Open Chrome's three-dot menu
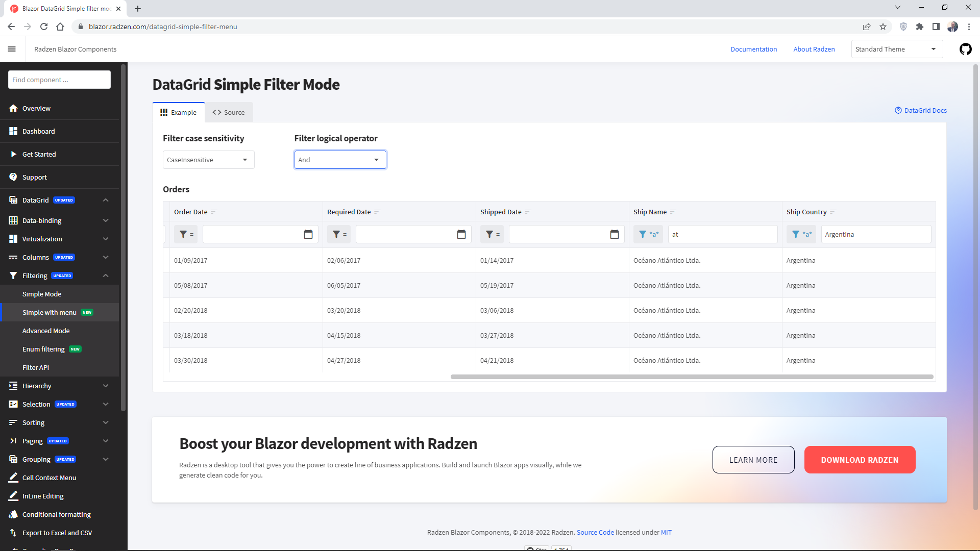 pyautogui.click(x=969, y=27)
